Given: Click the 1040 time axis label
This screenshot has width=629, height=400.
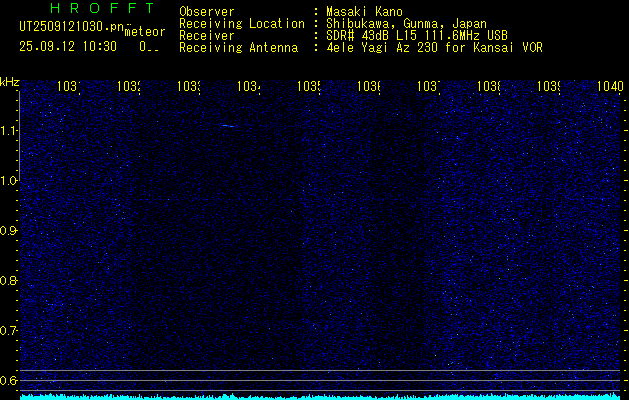Looking at the screenshot, I should [610, 86].
